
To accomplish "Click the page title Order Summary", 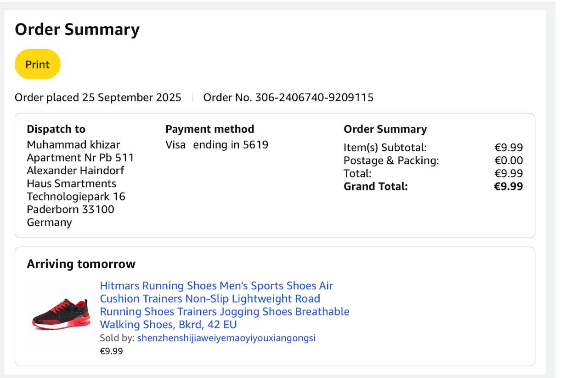I will pos(77,29).
